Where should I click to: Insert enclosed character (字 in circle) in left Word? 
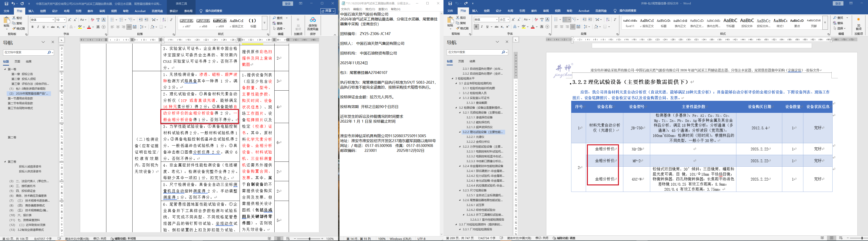pos(104,27)
